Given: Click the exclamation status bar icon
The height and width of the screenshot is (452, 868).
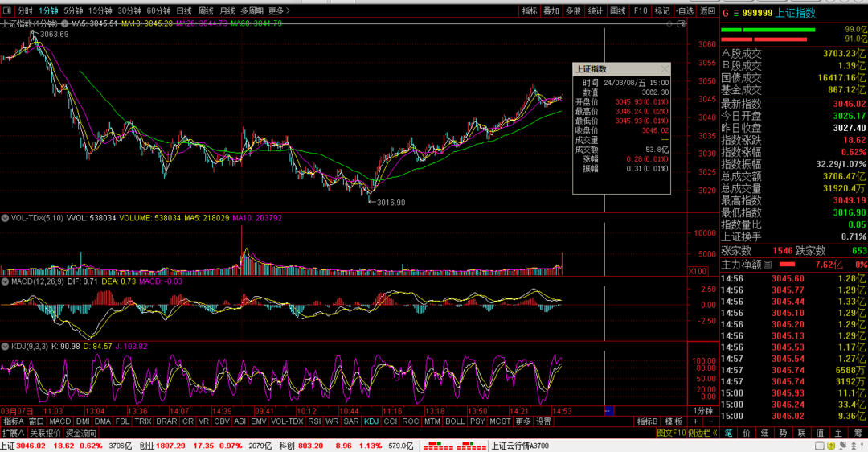Looking at the screenshot, I should click(x=862, y=446).
